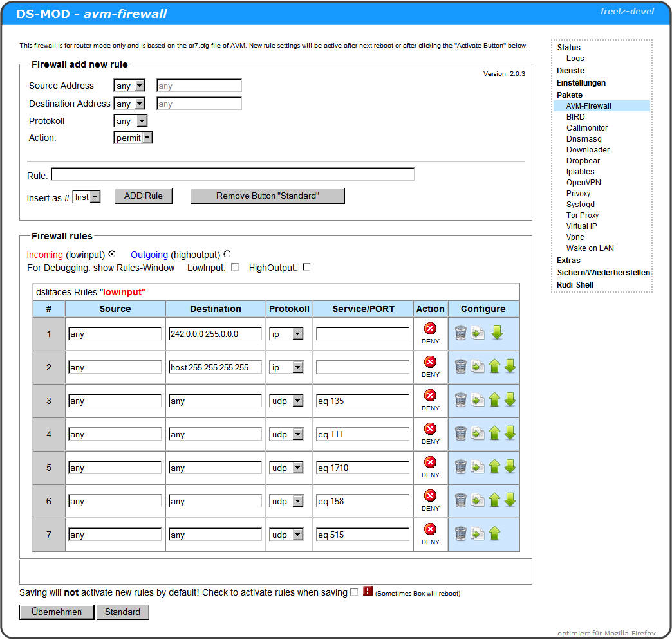Click the red DENY icon of rule 4
This screenshot has width=672, height=640.
(431, 429)
